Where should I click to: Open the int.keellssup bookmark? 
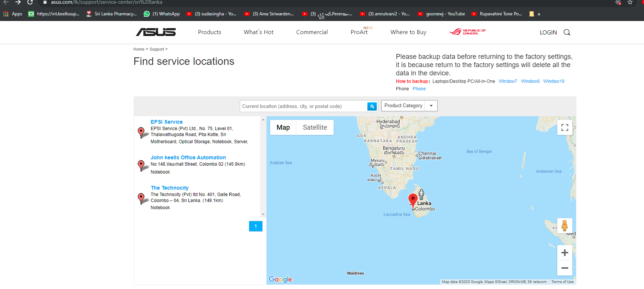[54, 14]
